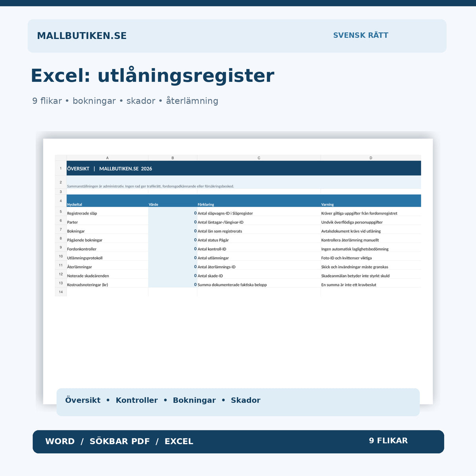Screen dimensions: 476x476
Task: Select cell Antal släpvagns-ID i Släpregister
Action: (x=259, y=212)
